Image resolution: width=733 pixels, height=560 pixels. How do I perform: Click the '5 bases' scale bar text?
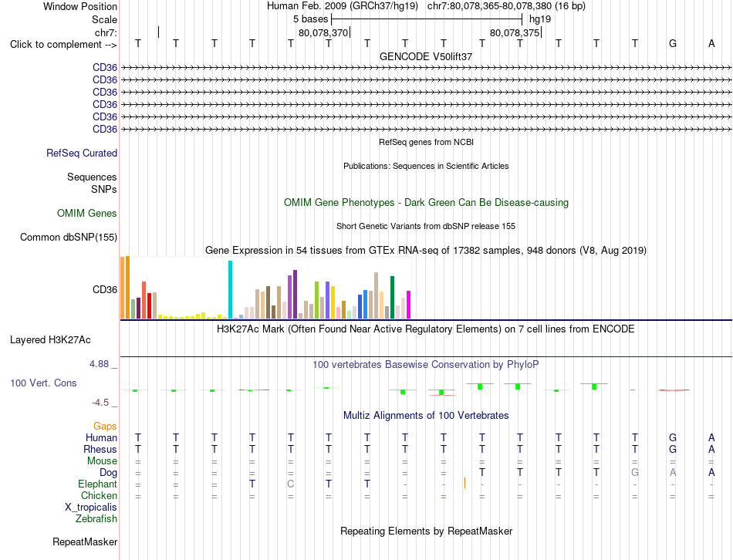coord(310,19)
